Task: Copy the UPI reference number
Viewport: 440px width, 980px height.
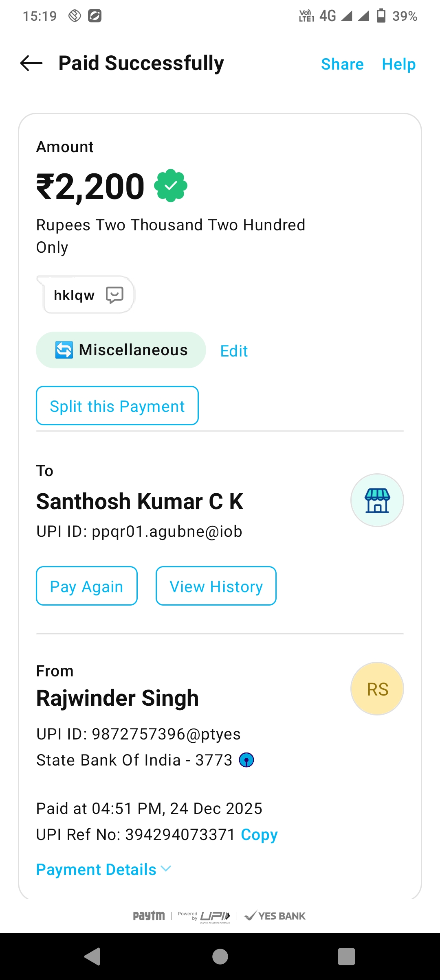Action: [259, 835]
